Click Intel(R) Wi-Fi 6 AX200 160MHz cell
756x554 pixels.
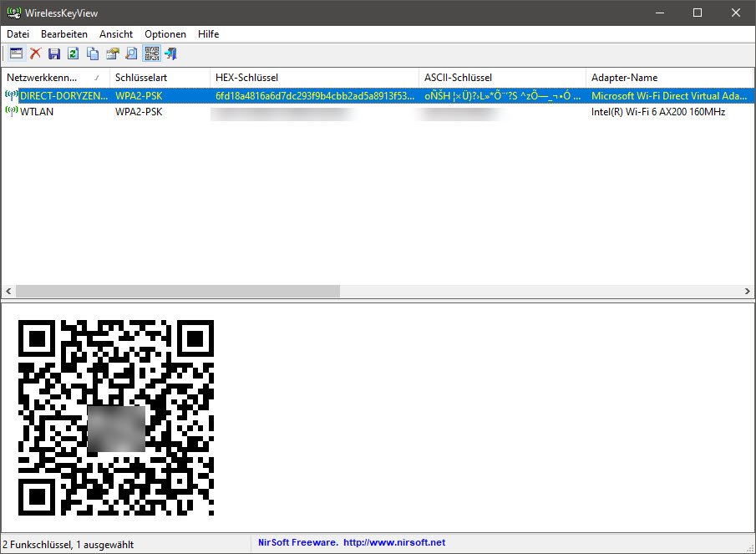pos(658,112)
